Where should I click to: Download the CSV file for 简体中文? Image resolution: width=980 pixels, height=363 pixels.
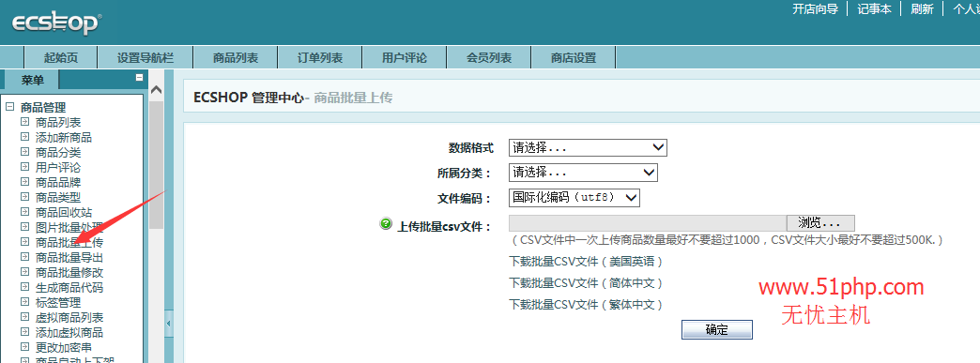pyautogui.click(x=586, y=282)
